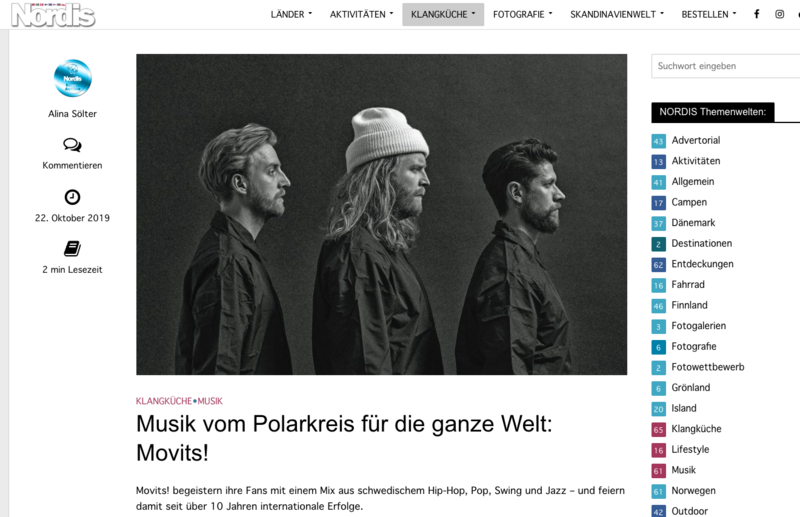Screen dimensions: 800x517
Task: Expand the Skandinavienwelt dropdown menu
Action: [x=617, y=14]
